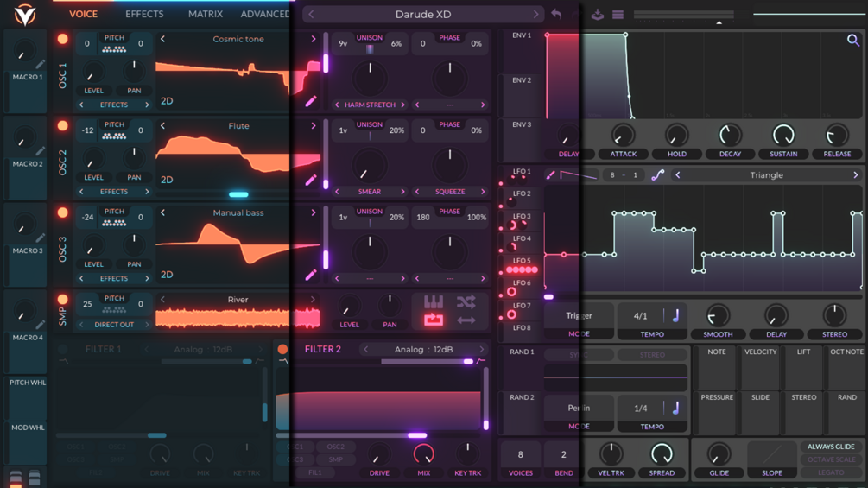Screen dimensions: 868x488
Task: Click the undo arrow icon
Action: tap(556, 15)
